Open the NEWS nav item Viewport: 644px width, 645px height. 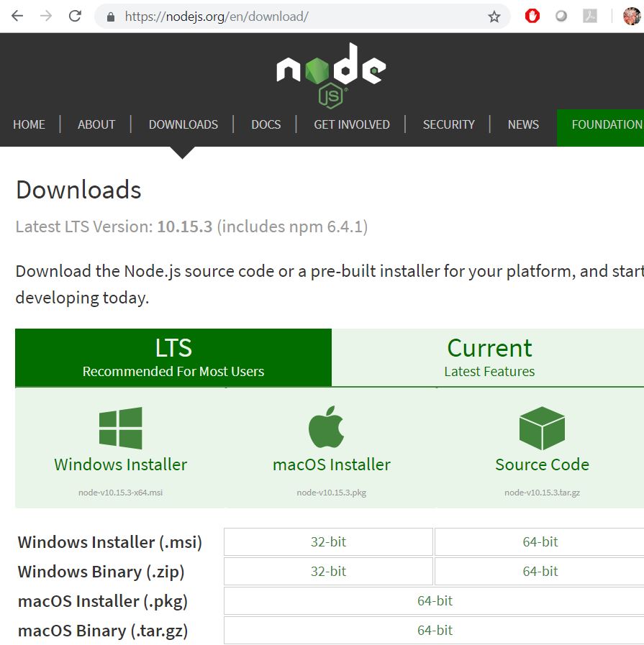tap(523, 124)
